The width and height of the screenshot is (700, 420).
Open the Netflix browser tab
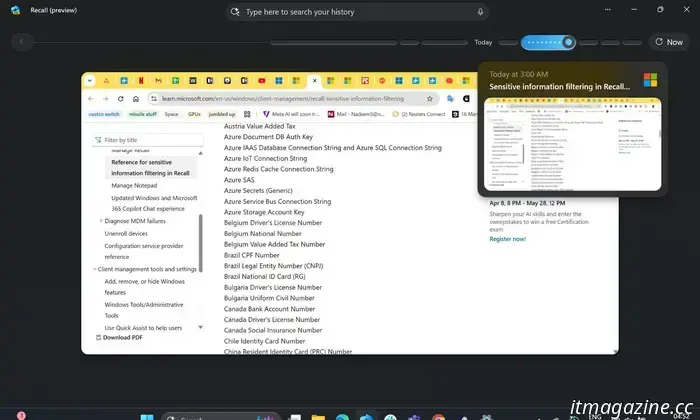coord(141,81)
